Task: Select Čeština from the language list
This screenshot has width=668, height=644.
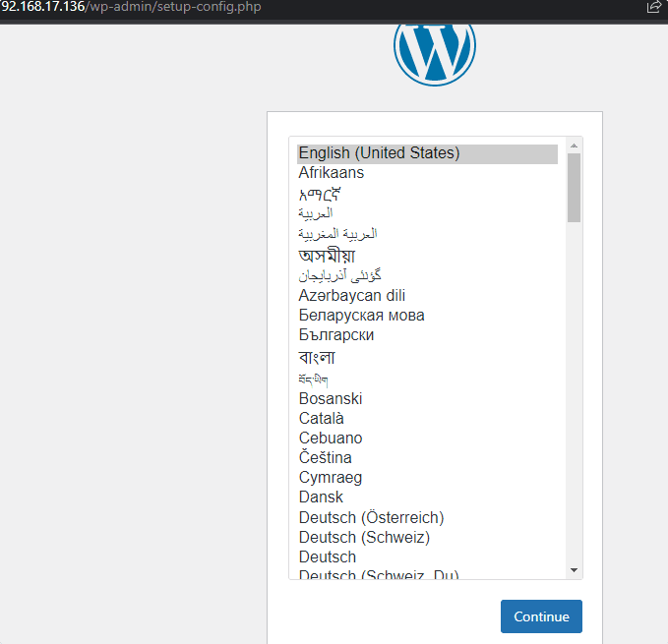Action: click(x=427, y=457)
